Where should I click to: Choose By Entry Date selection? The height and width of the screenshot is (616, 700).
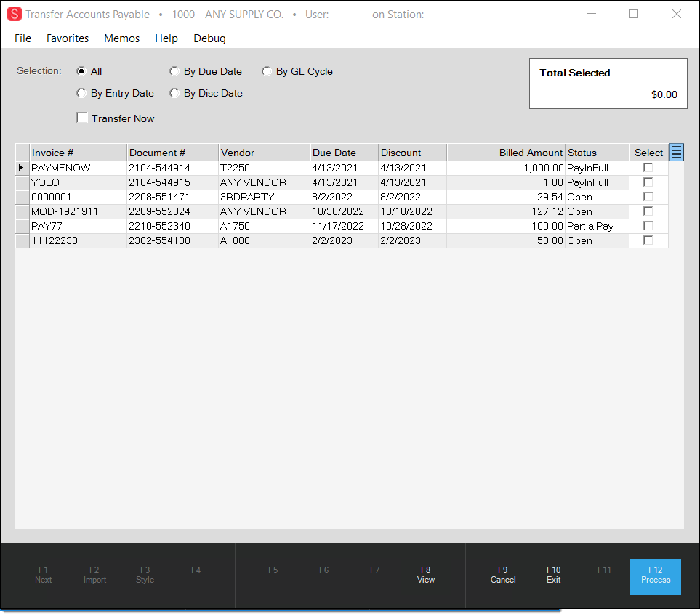click(81, 93)
